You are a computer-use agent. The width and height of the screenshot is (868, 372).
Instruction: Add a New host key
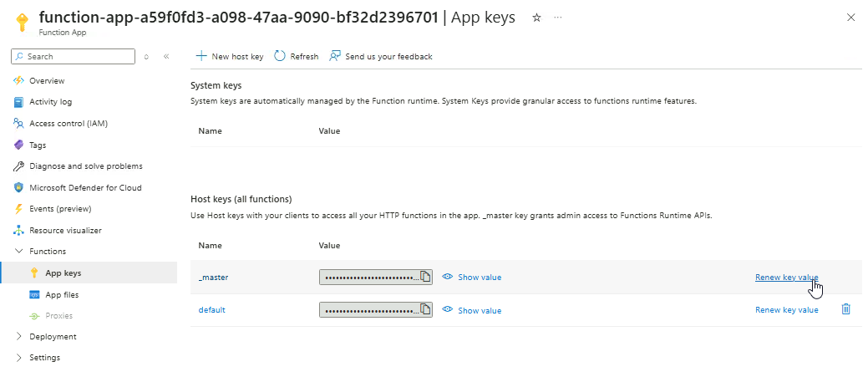coord(230,57)
